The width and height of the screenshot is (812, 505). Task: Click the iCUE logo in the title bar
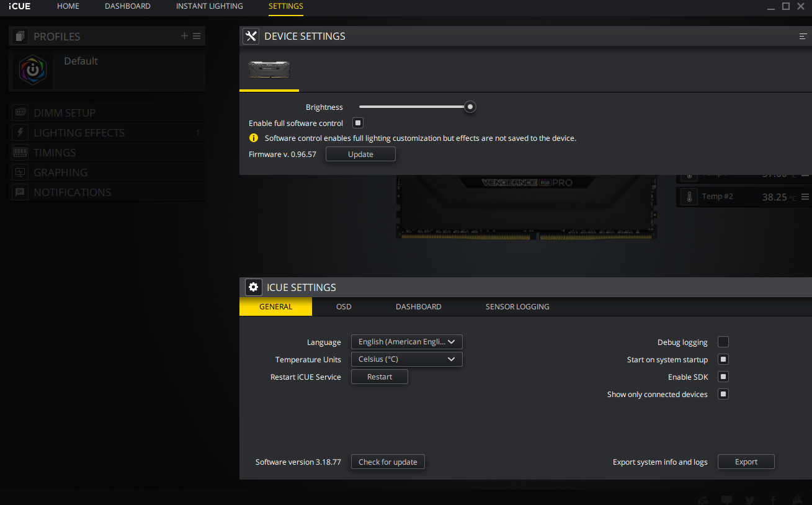pyautogui.click(x=19, y=6)
